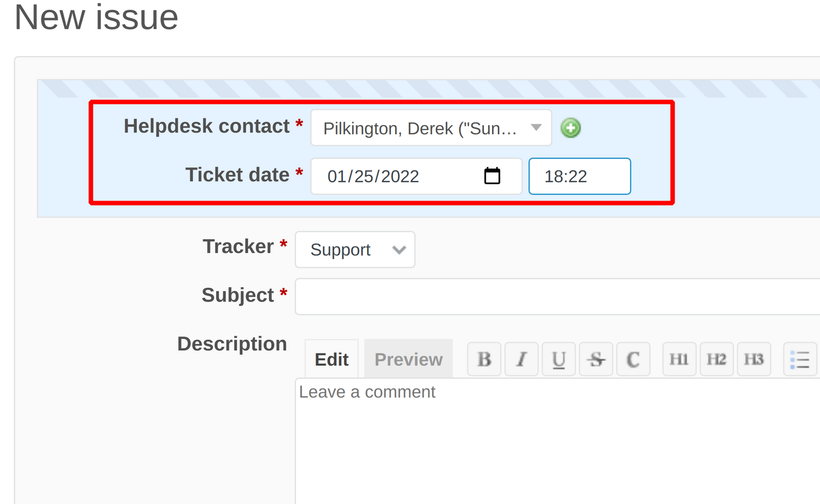
Task: Switch to the Preview tab
Action: (x=408, y=358)
